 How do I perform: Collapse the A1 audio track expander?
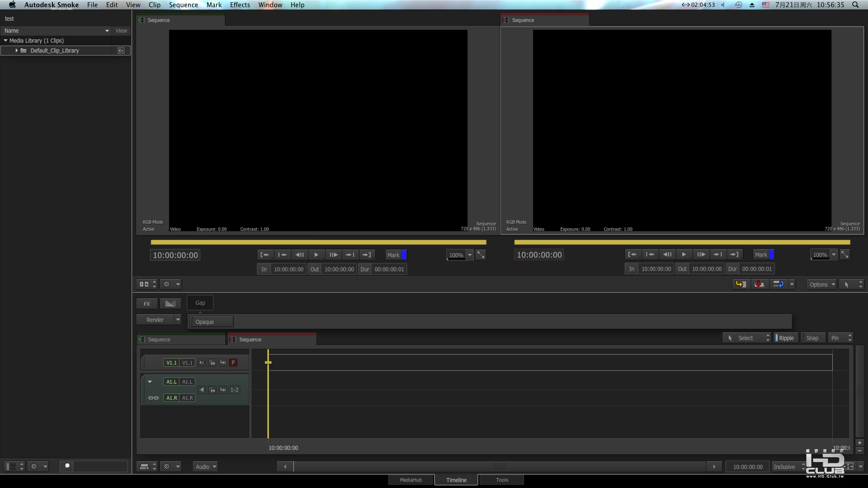(x=150, y=382)
